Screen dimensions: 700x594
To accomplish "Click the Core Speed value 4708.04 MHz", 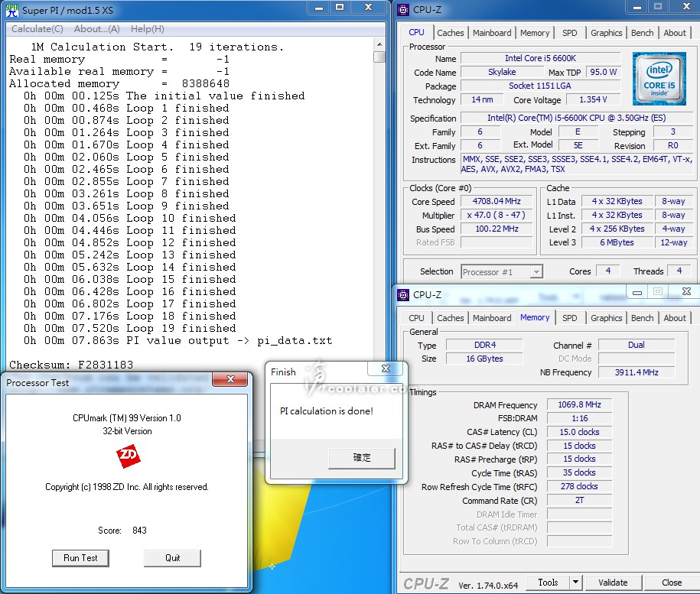I will [497, 201].
